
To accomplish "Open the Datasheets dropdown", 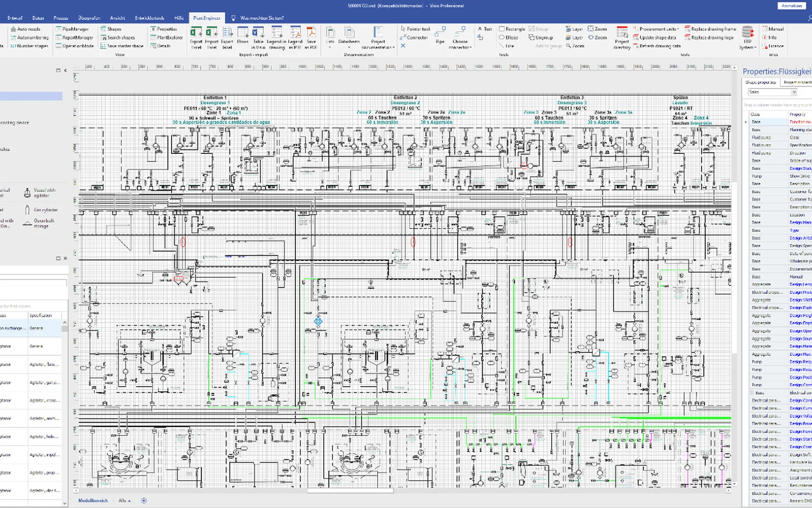I will pyautogui.click(x=349, y=38).
